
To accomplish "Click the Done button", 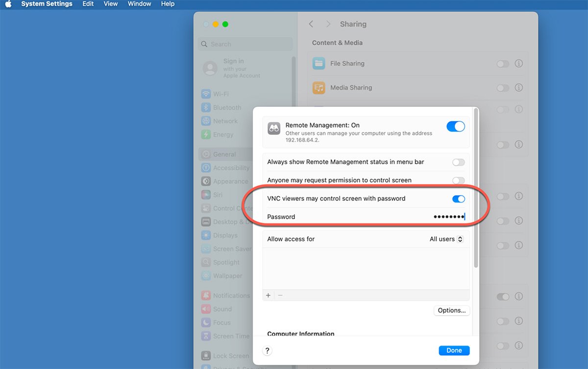I will tap(454, 350).
